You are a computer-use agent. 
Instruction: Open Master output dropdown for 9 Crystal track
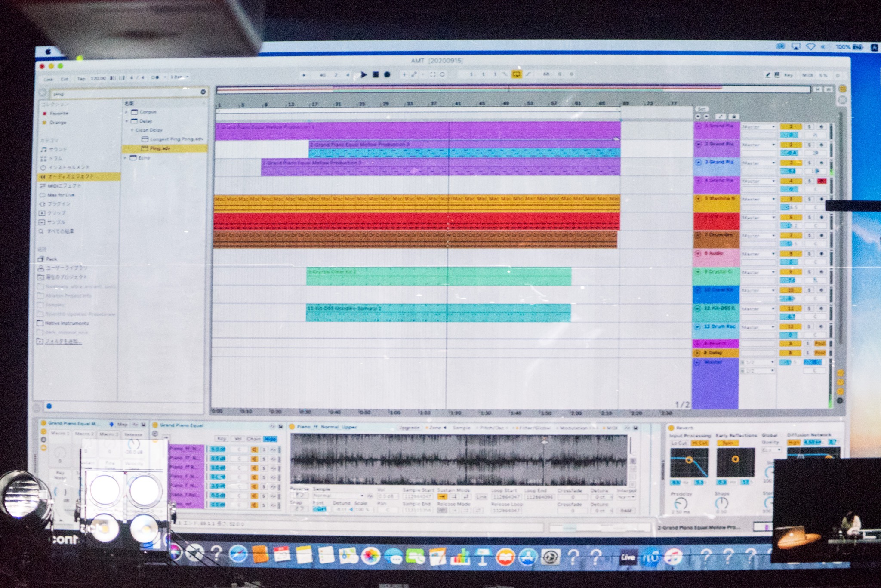(758, 272)
